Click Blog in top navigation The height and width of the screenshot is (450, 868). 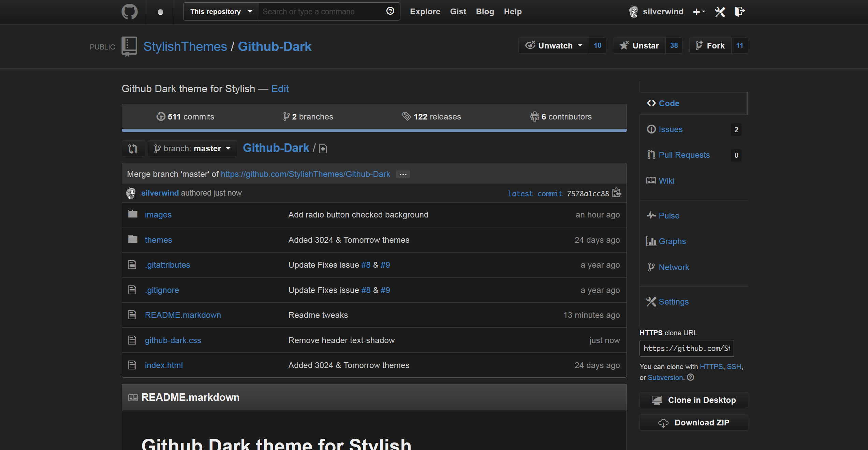pyautogui.click(x=485, y=12)
